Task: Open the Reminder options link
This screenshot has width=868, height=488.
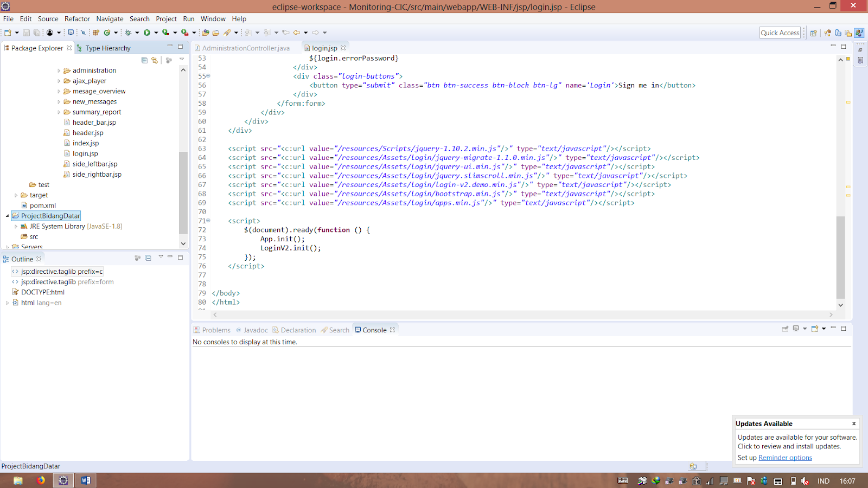Action: pos(785,457)
